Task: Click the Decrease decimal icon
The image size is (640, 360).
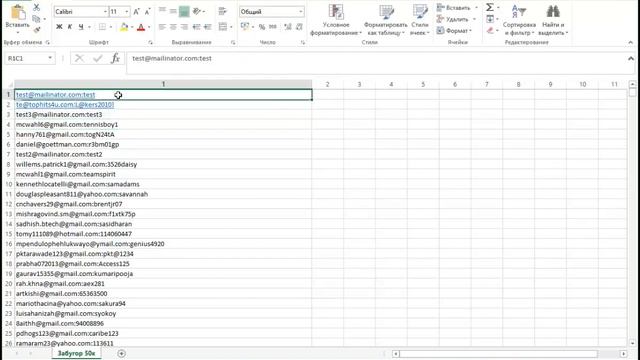Action: (299, 27)
